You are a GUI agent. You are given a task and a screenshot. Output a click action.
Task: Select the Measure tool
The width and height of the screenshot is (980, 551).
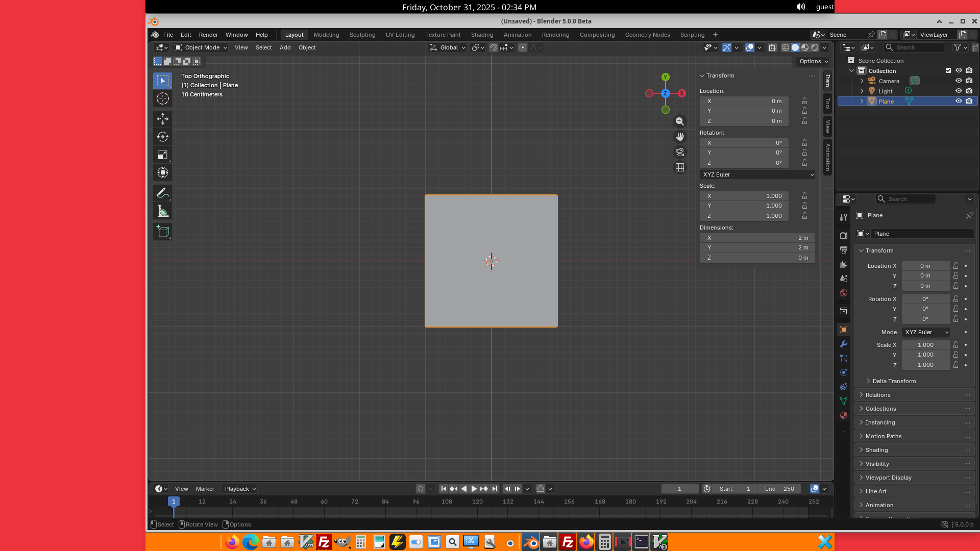click(x=162, y=211)
